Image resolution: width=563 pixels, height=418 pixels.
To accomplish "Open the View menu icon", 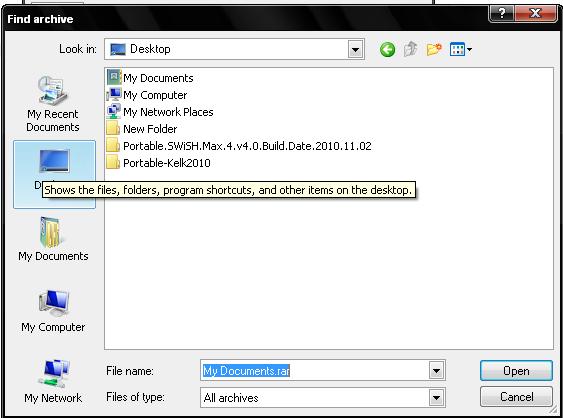I will pos(461,49).
